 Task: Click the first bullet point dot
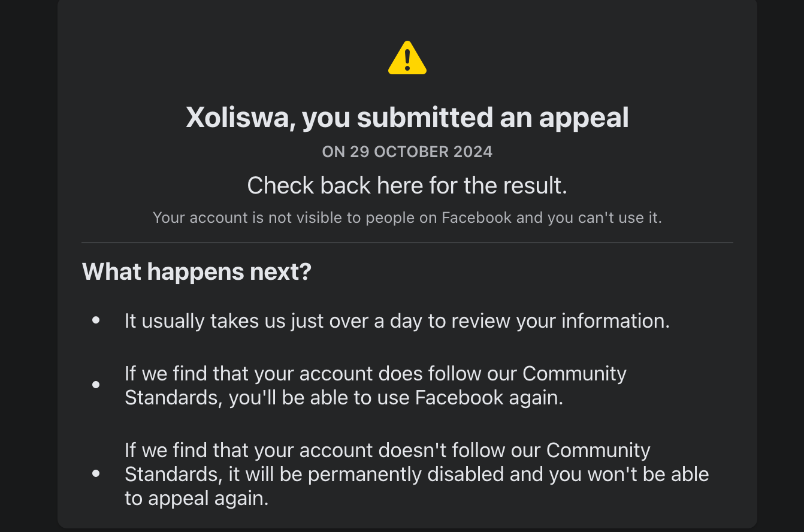(x=96, y=321)
